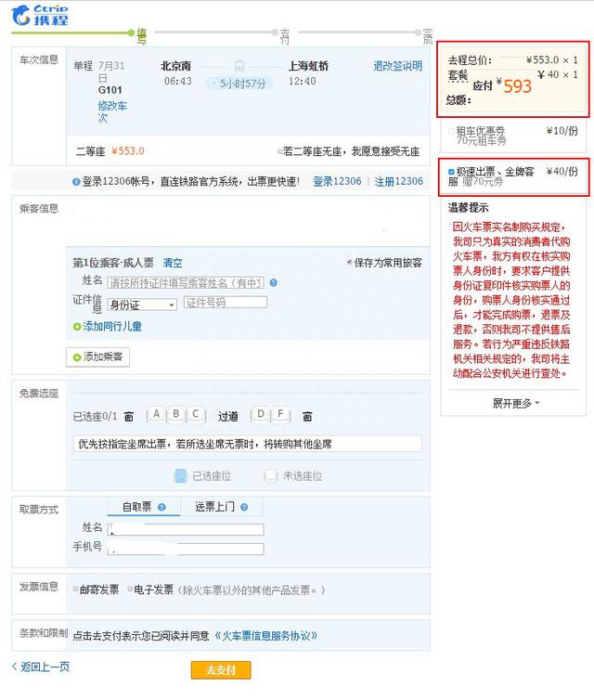Click 修改车次 link
This screenshot has height=700, width=594.
click(x=112, y=111)
